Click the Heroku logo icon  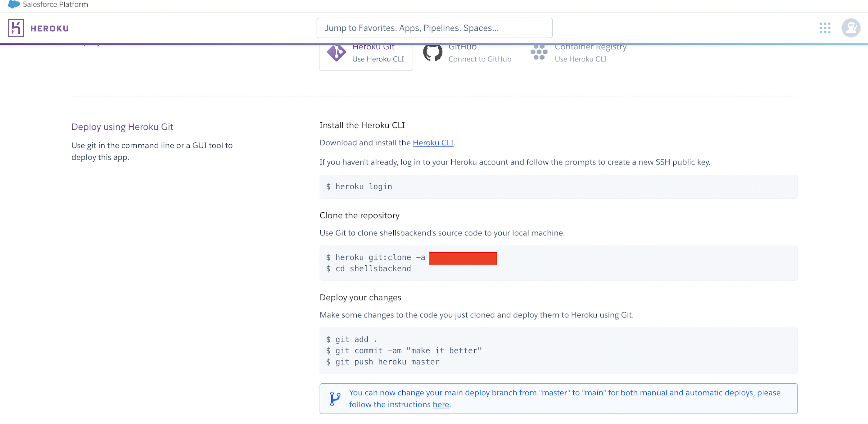point(16,28)
